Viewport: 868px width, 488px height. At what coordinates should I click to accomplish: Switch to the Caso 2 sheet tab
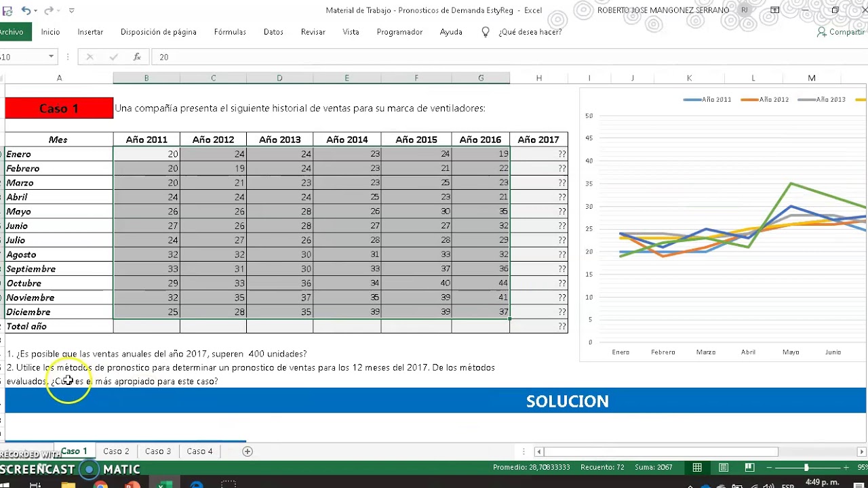(116, 451)
